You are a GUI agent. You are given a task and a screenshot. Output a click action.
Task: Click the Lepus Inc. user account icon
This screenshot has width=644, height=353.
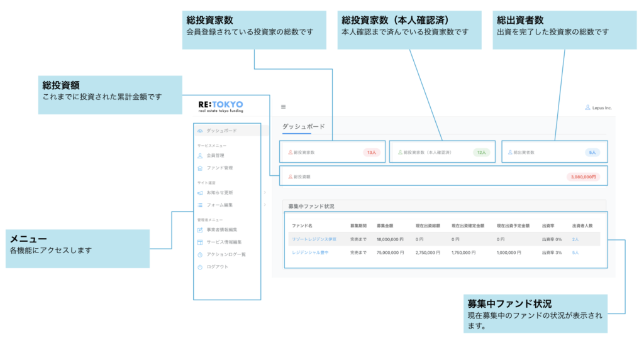pyautogui.click(x=588, y=107)
